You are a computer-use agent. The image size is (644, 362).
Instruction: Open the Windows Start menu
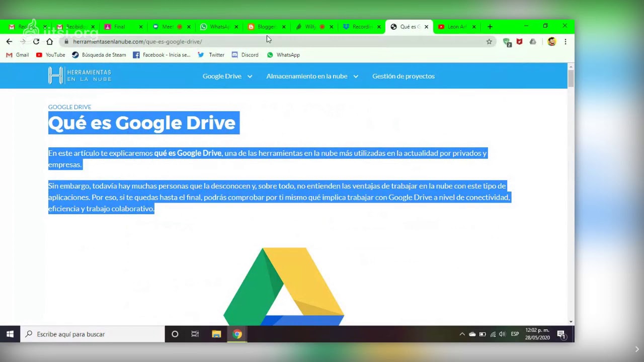click(x=10, y=334)
